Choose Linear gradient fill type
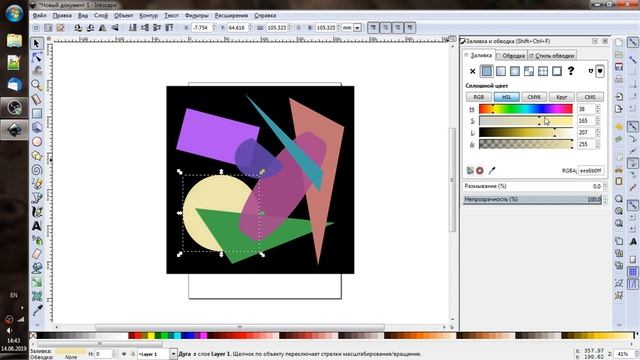Viewport: 640px width, 360px height. point(501,71)
